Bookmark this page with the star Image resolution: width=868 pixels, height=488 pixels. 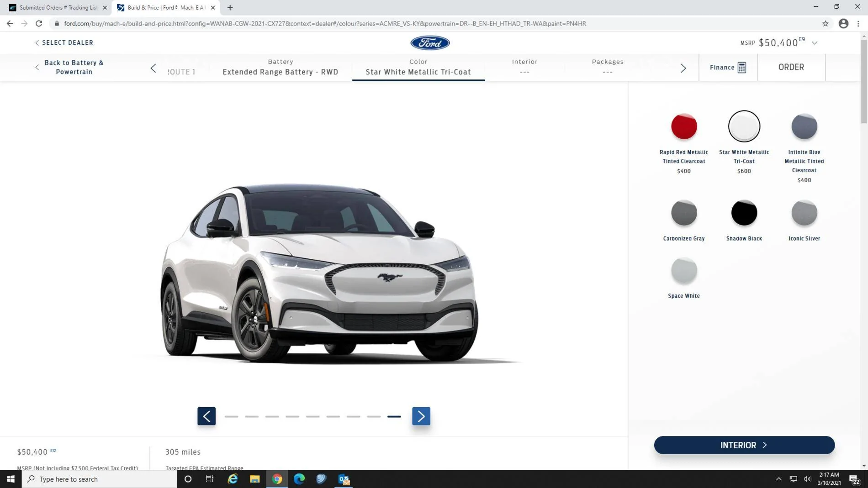tap(826, 23)
